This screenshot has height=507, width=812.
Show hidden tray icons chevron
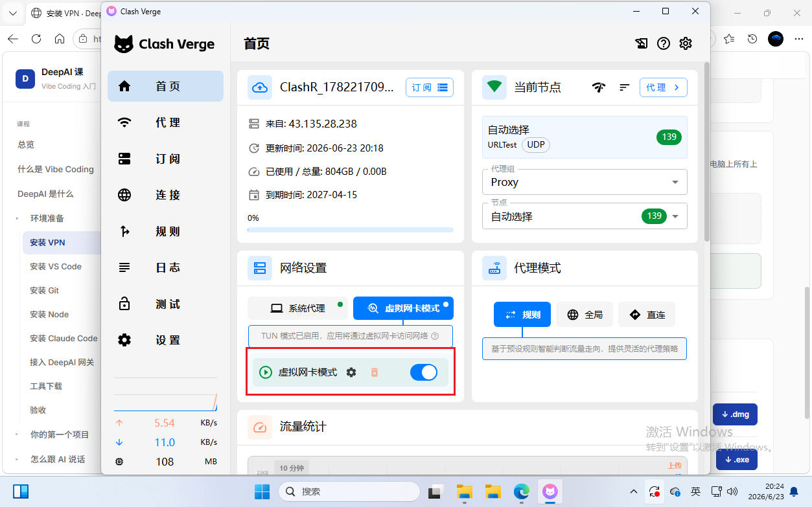point(634,491)
